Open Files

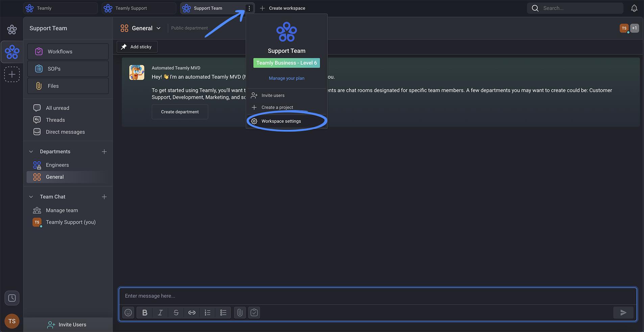(x=68, y=86)
